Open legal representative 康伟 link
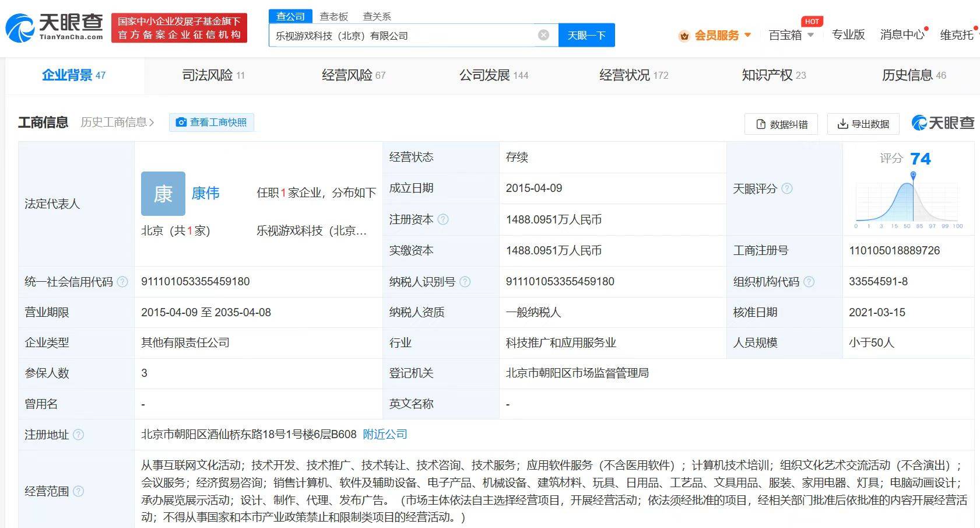 coord(205,193)
